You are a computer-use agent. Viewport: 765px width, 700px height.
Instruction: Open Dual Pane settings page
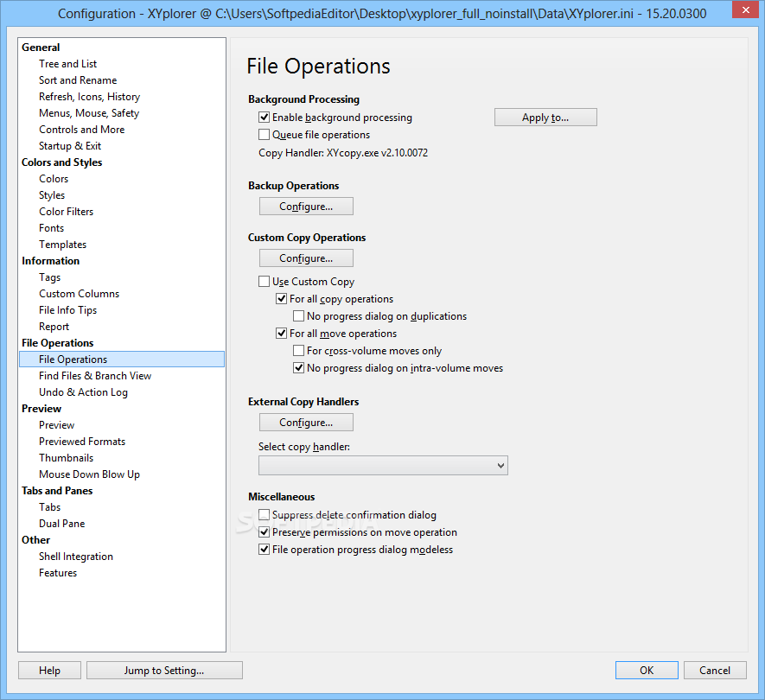(62, 524)
